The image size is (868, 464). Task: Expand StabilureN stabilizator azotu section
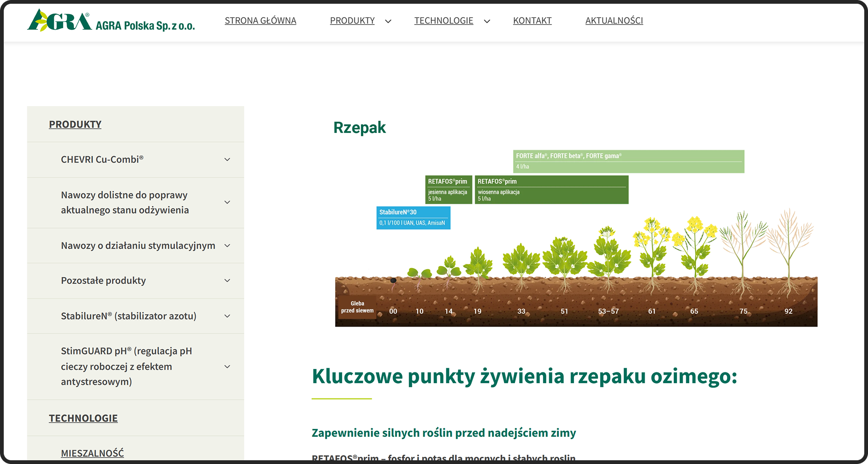227,316
